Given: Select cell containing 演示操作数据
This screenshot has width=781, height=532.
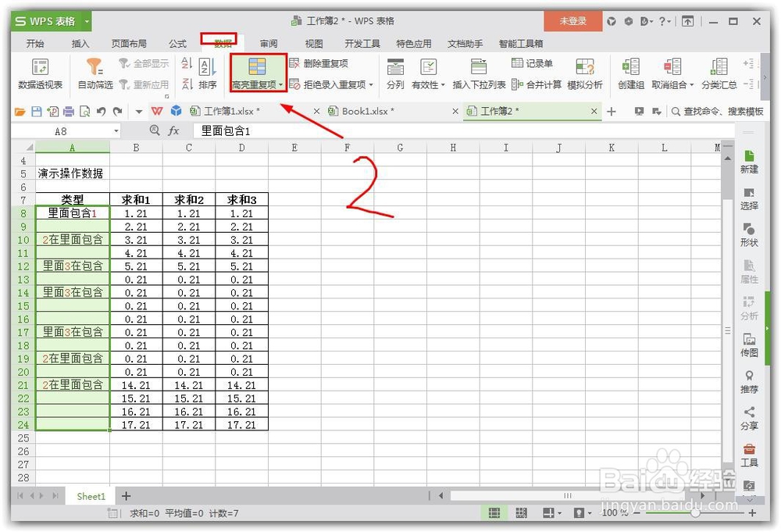Looking at the screenshot, I should click(72, 173).
